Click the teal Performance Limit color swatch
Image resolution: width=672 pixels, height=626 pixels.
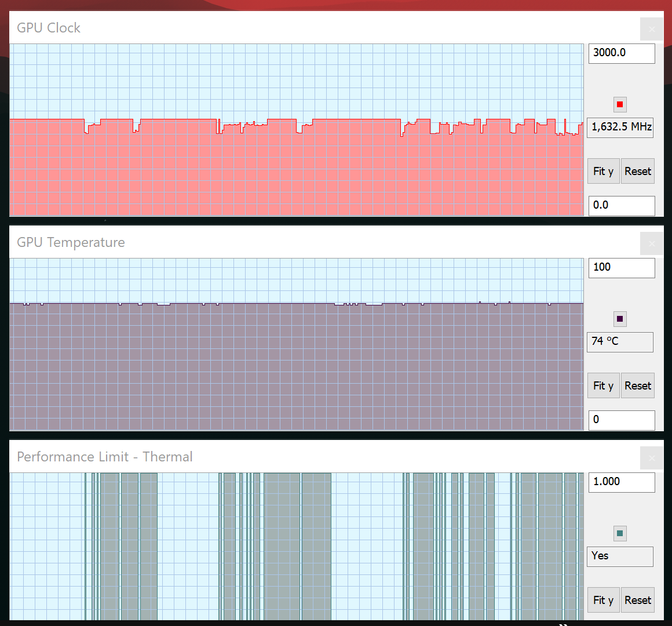(620, 533)
